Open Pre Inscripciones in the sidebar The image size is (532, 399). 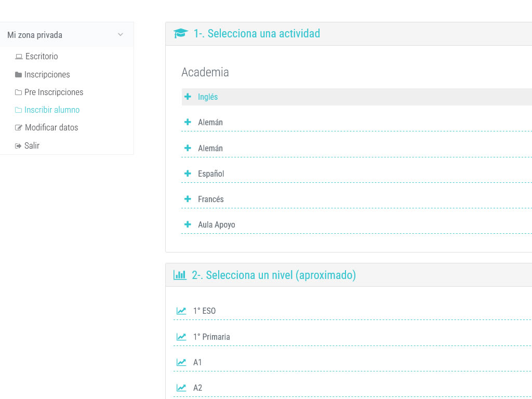54,92
